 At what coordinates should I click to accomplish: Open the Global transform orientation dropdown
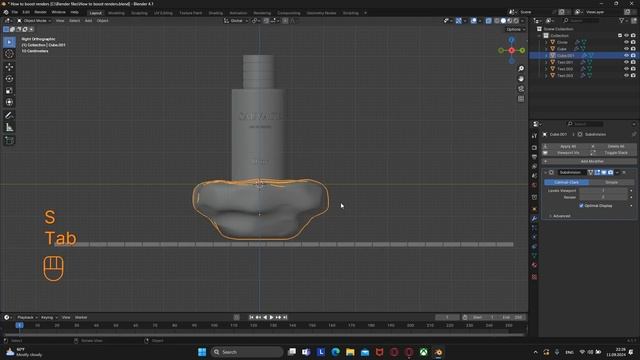[x=236, y=21]
